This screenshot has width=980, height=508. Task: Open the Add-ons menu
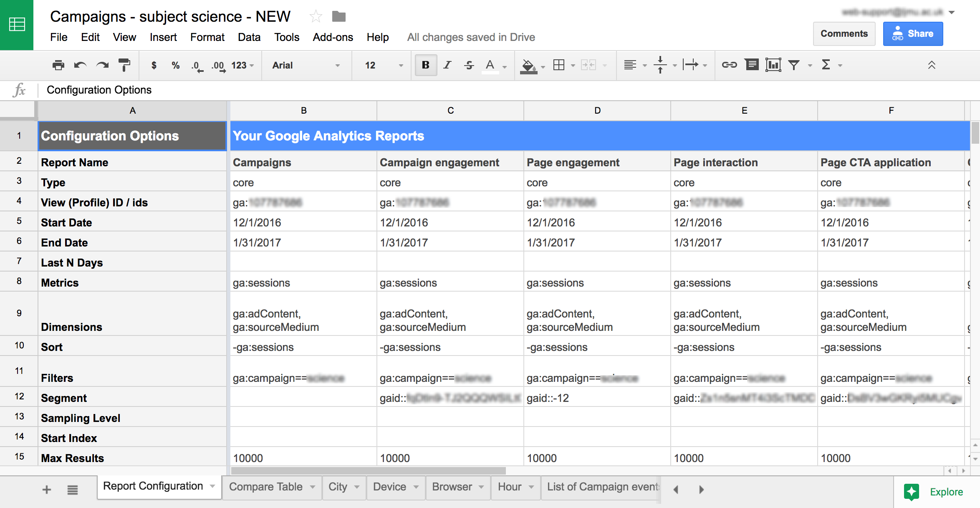click(x=333, y=37)
